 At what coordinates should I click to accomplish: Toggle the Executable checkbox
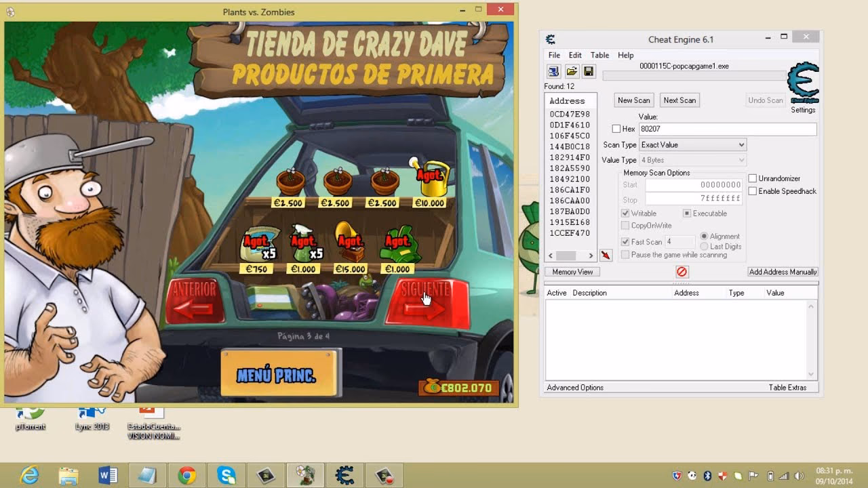point(687,213)
